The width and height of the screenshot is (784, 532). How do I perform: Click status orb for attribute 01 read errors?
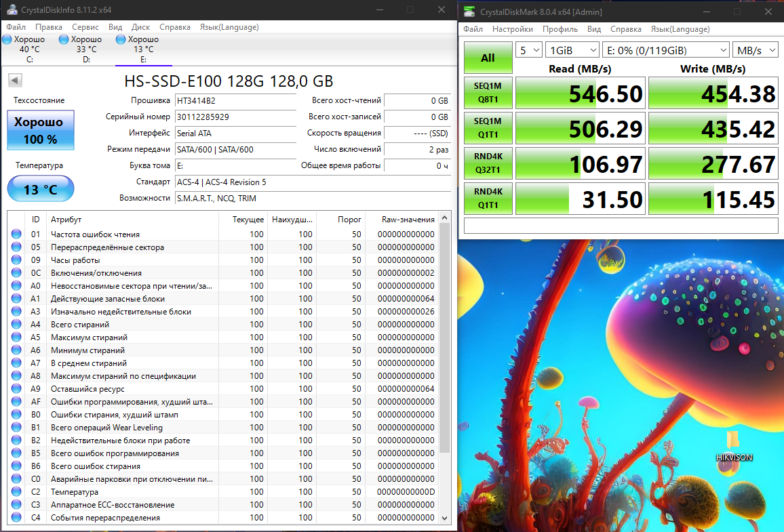tap(16, 234)
